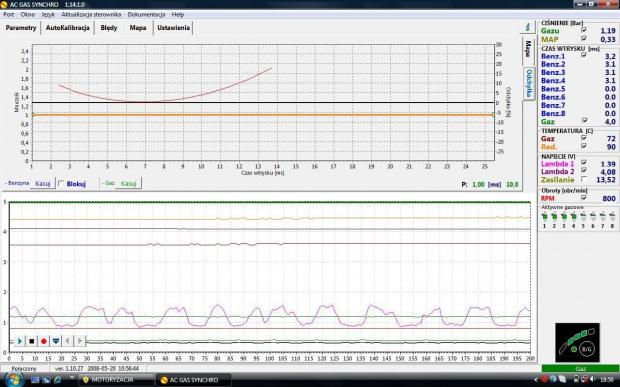Switch to the AutoKalibracja tab
The image size is (620, 387).
coord(68,28)
